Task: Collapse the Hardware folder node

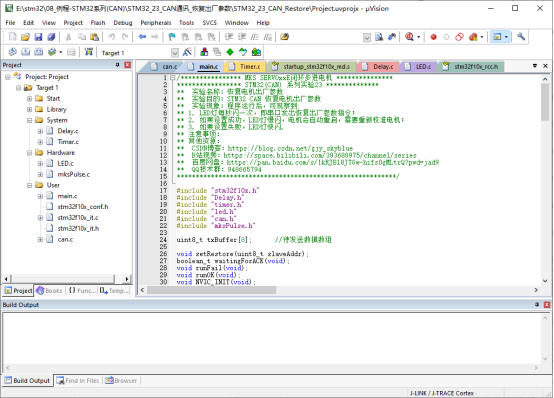Action: coord(29,153)
